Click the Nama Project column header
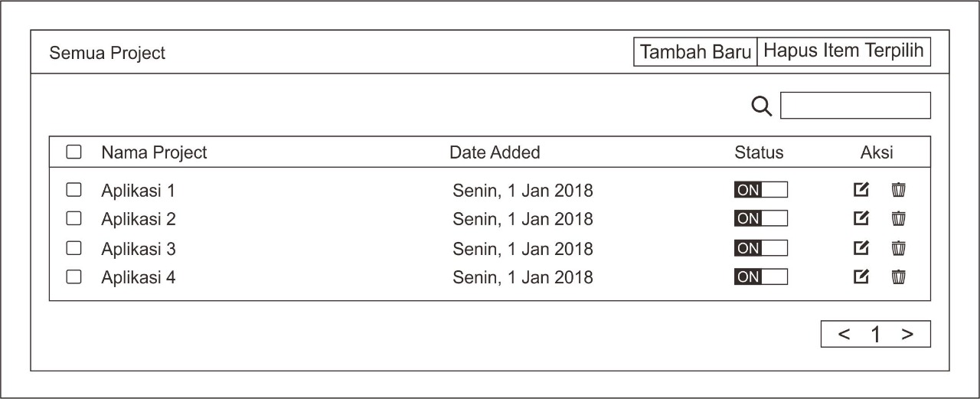The image size is (980, 399). click(x=154, y=152)
